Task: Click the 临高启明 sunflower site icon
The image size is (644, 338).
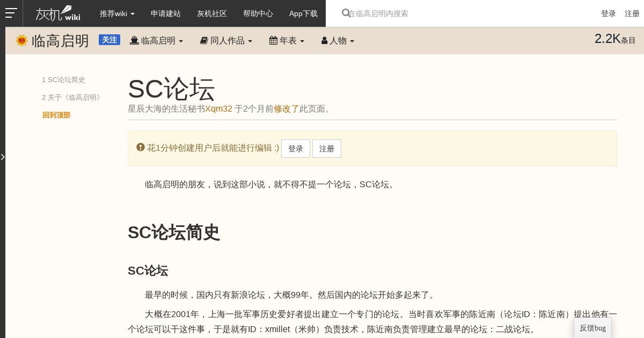Action: pyautogui.click(x=21, y=41)
